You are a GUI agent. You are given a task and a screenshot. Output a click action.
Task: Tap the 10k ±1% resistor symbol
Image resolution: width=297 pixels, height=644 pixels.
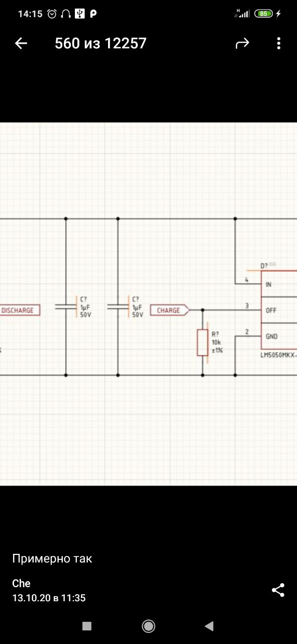203,343
